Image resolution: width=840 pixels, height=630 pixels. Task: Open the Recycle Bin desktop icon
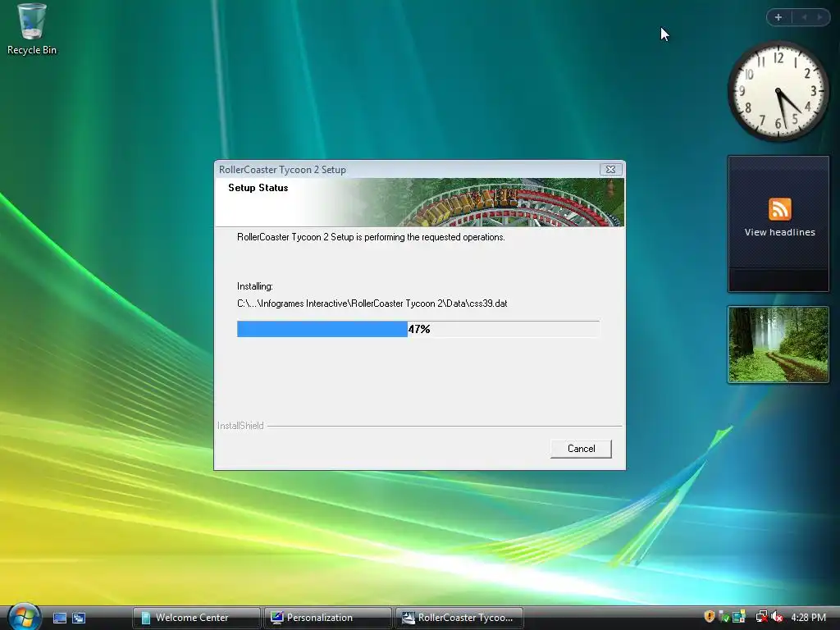pyautogui.click(x=32, y=30)
